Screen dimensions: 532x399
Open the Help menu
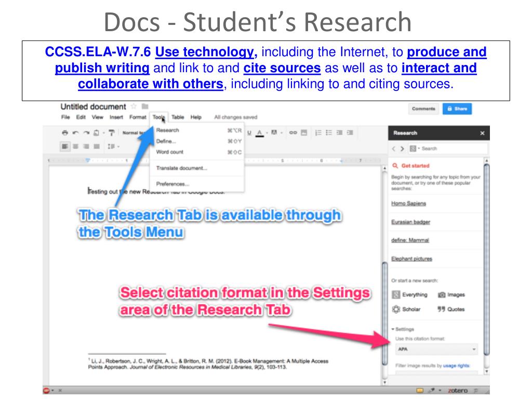[196, 117]
